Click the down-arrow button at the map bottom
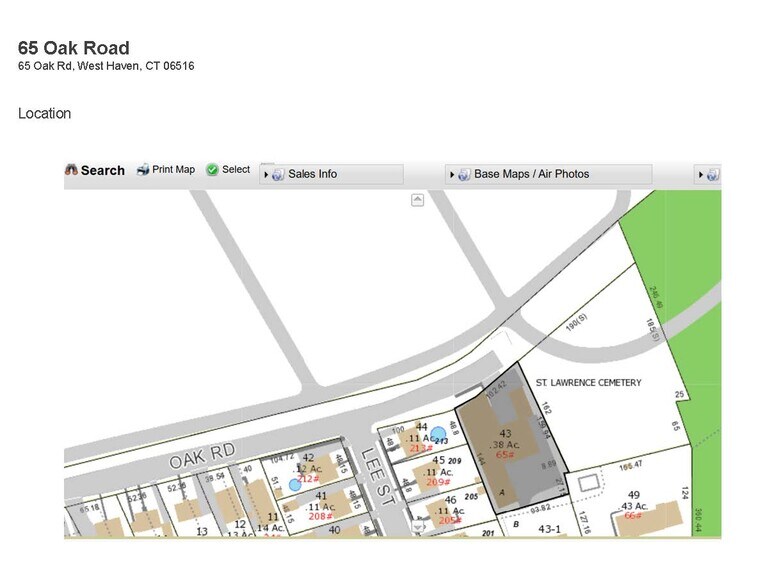This screenshot has height=588, width=765. (418, 527)
